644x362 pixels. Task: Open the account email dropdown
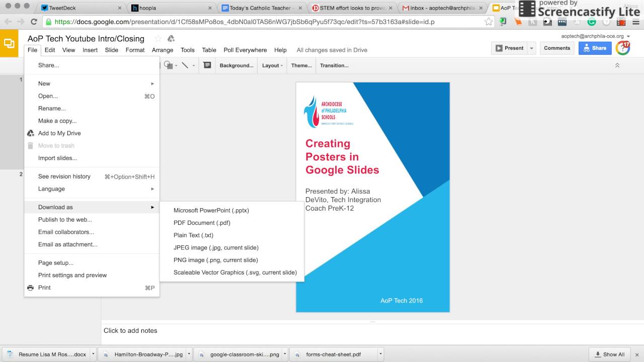pyautogui.click(x=628, y=36)
